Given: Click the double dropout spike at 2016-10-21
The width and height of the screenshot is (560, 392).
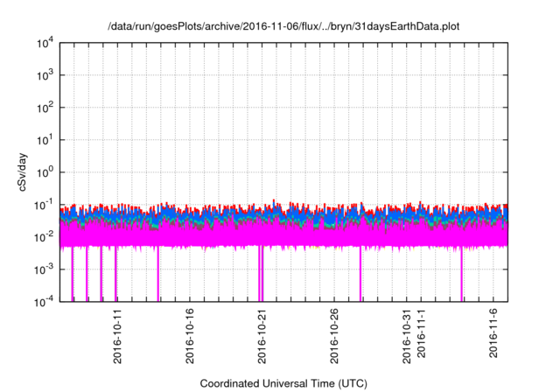Looking at the screenshot, I should [x=261, y=274].
